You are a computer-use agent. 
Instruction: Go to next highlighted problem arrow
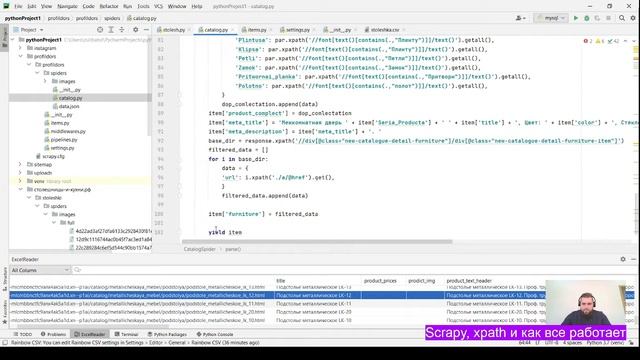[x=634, y=41]
